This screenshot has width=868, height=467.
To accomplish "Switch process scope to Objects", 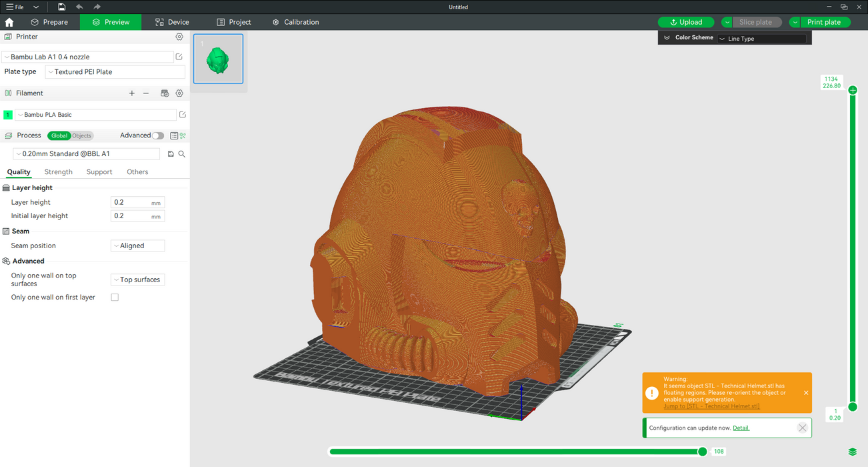I will (82, 135).
